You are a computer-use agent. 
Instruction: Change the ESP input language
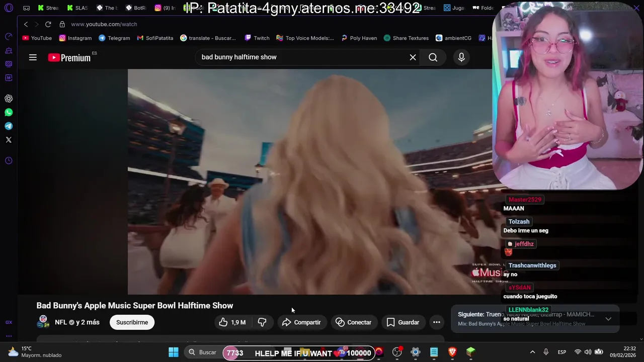pyautogui.click(x=561, y=352)
